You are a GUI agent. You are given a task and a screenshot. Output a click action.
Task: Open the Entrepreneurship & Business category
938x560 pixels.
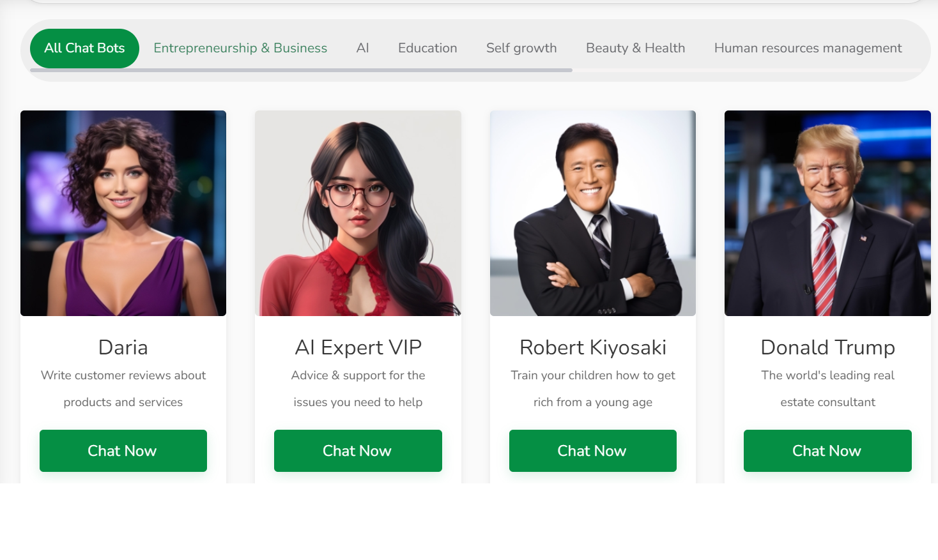point(240,49)
